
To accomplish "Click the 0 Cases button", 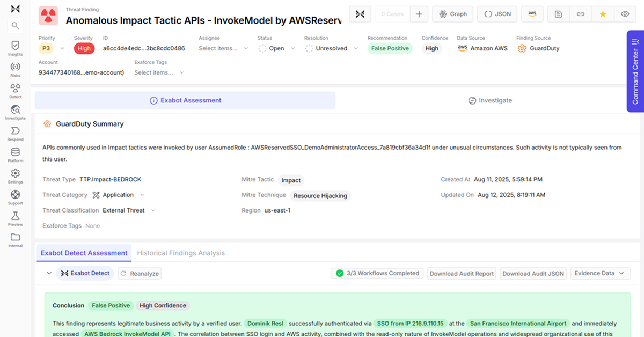I will pos(392,14).
